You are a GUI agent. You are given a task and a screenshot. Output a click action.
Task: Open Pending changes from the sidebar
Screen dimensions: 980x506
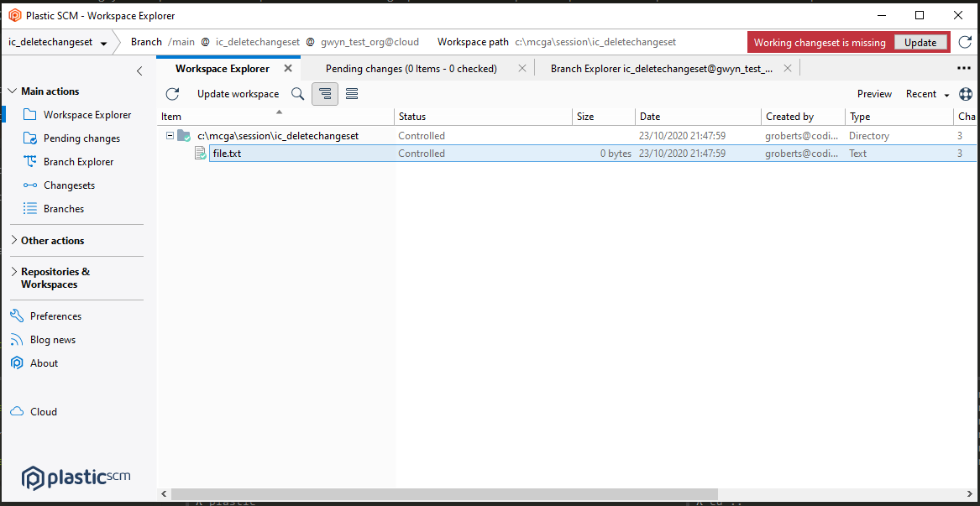tap(29, 138)
